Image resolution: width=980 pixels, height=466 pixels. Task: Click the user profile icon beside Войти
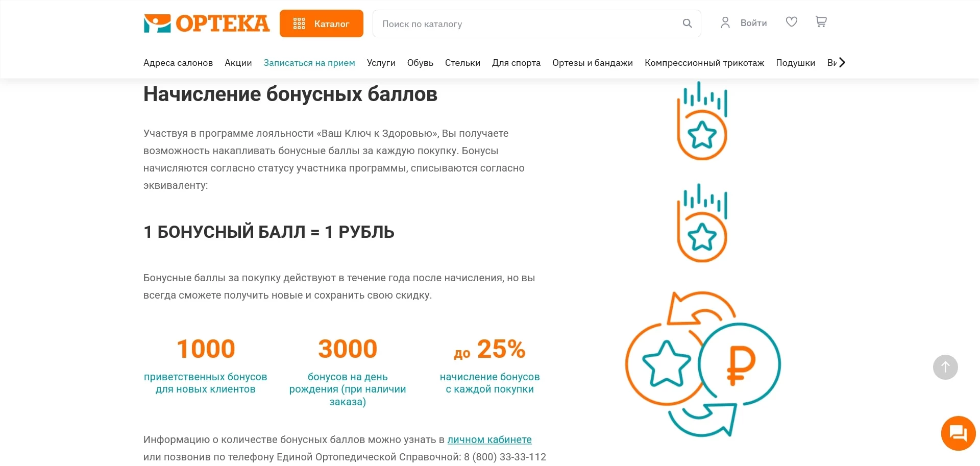(x=725, y=22)
